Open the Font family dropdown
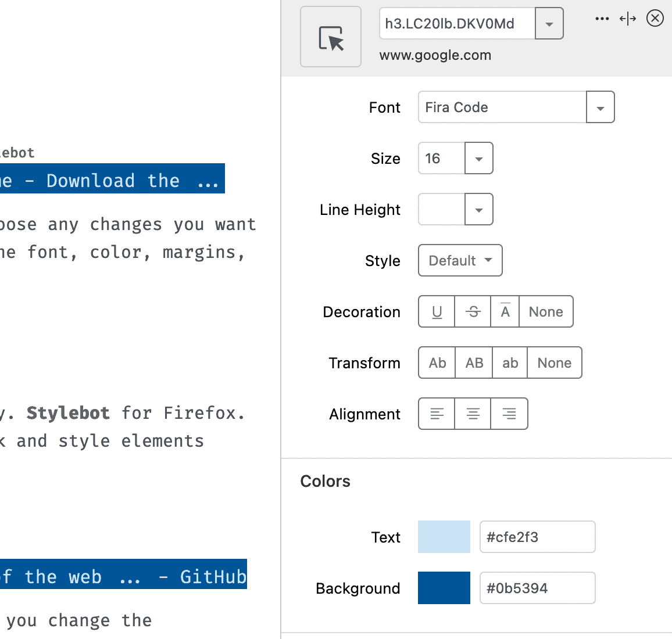 click(600, 107)
